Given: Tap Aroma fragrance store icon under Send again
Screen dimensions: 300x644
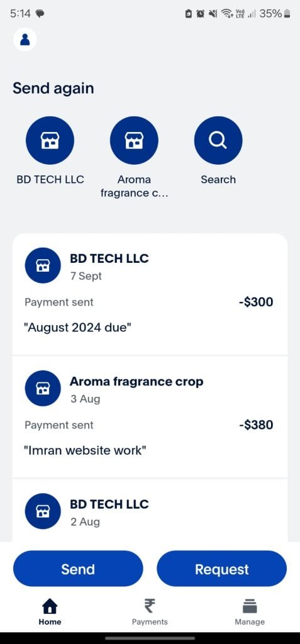Looking at the screenshot, I should [134, 140].
